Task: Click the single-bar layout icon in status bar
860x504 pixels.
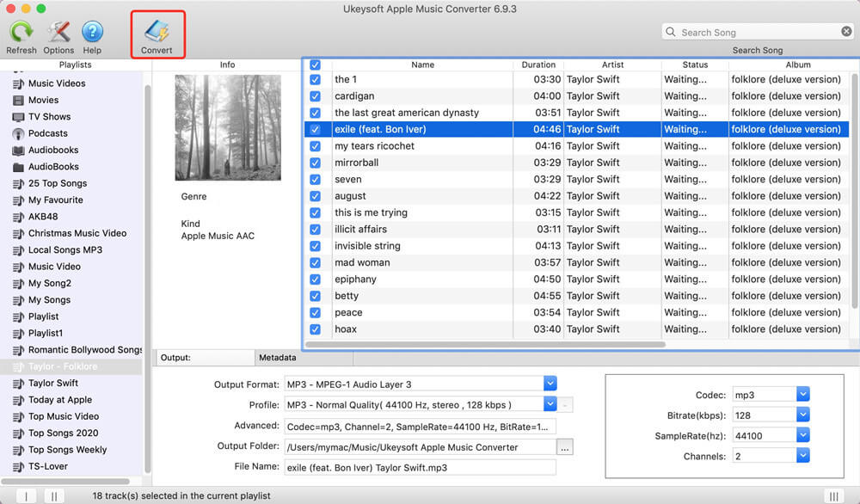Action: click(x=26, y=495)
